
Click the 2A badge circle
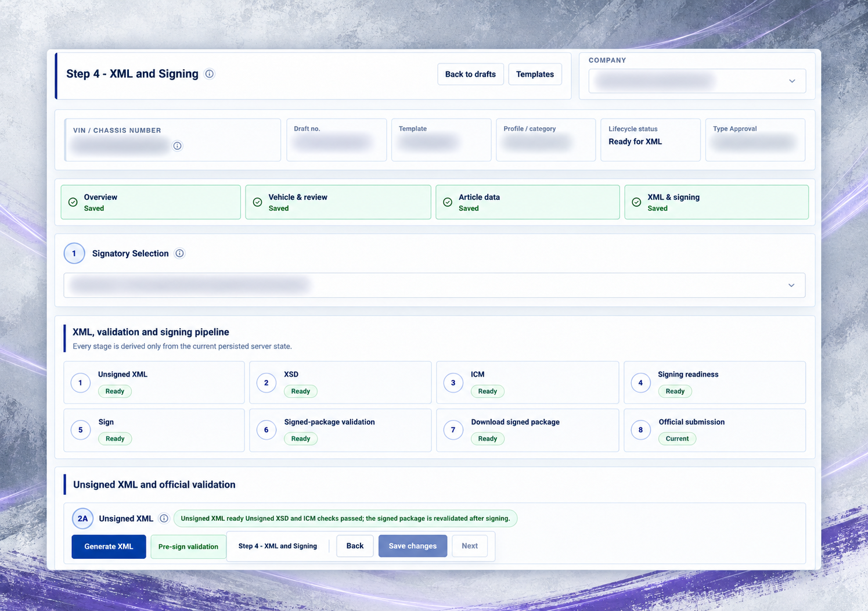(83, 519)
